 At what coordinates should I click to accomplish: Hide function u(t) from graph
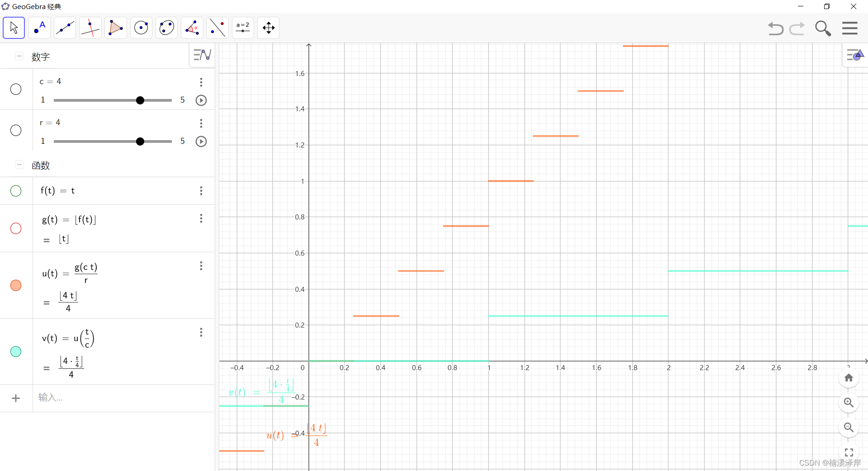pos(16,285)
